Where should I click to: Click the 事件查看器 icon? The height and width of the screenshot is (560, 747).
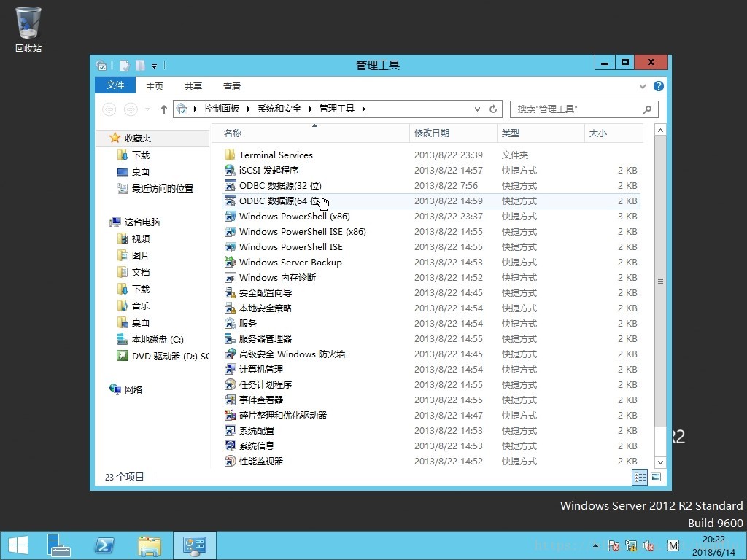tap(230, 400)
